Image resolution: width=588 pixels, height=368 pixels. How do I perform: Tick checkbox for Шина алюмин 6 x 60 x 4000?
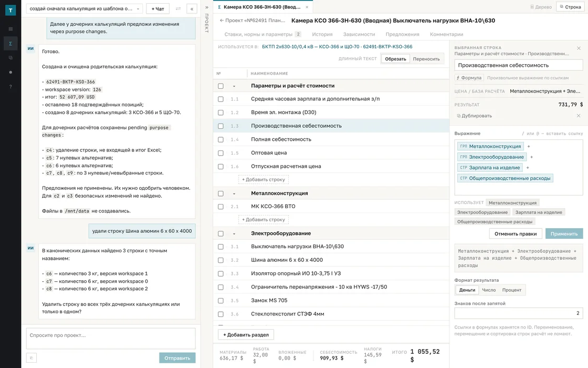(220, 260)
